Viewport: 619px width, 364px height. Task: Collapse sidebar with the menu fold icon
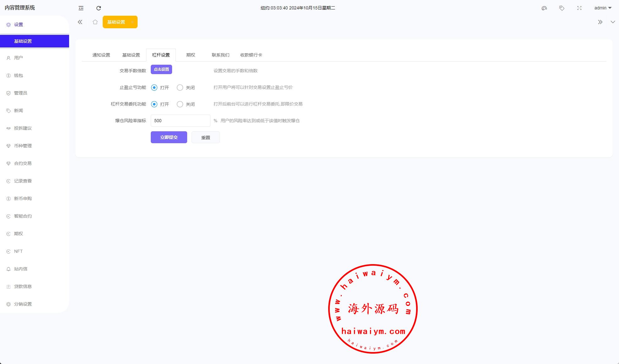tap(81, 8)
